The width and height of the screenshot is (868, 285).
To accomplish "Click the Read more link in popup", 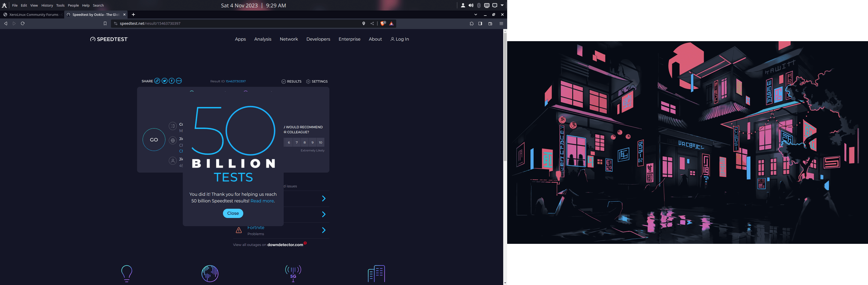I will [x=262, y=201].
